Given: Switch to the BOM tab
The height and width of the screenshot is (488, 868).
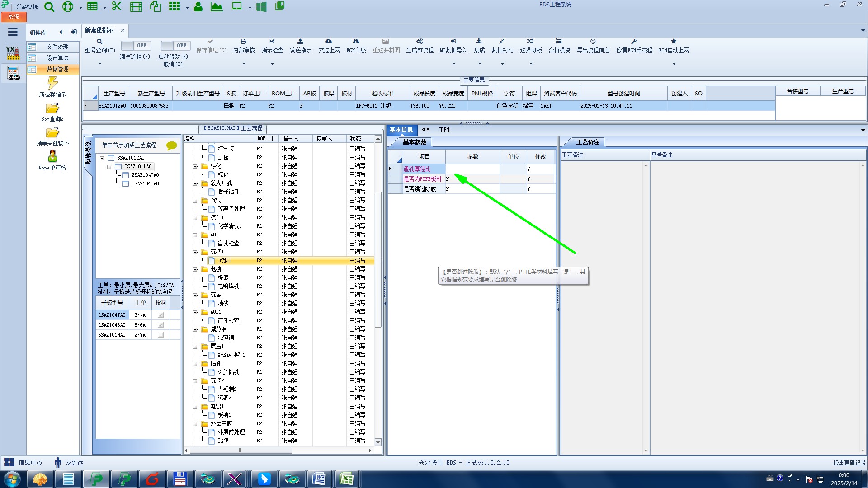Looking at the screenshot, I should 425,130.
